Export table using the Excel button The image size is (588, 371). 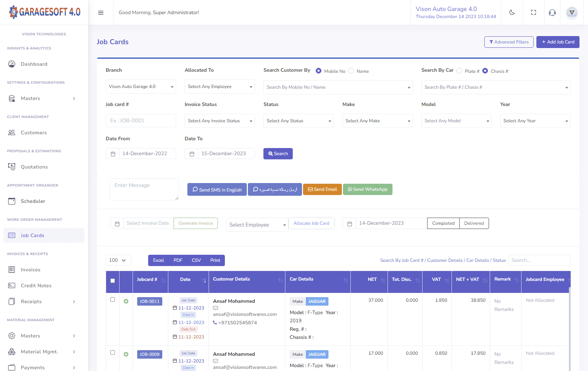158,260
